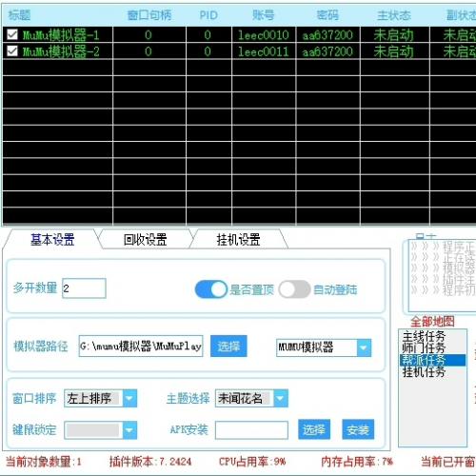Select 帮派任务 in the task list

pos(433,360)
